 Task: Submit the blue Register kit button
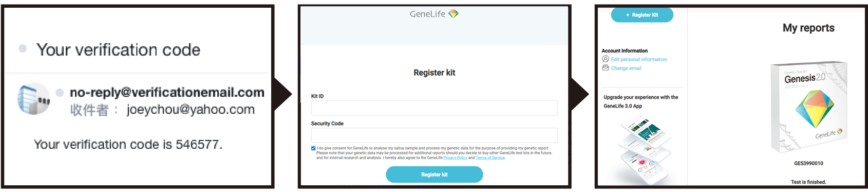(434, 174)
